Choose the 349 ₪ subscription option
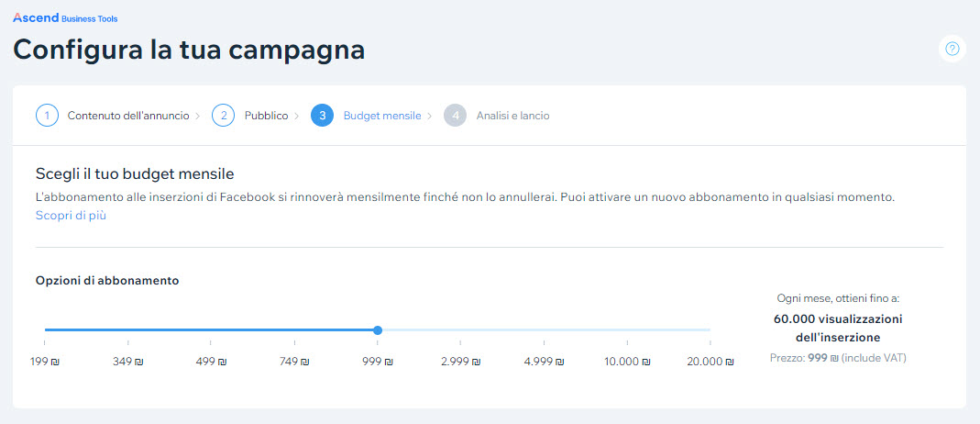Viewport: 980px width, 424px height. click(127, 362)
